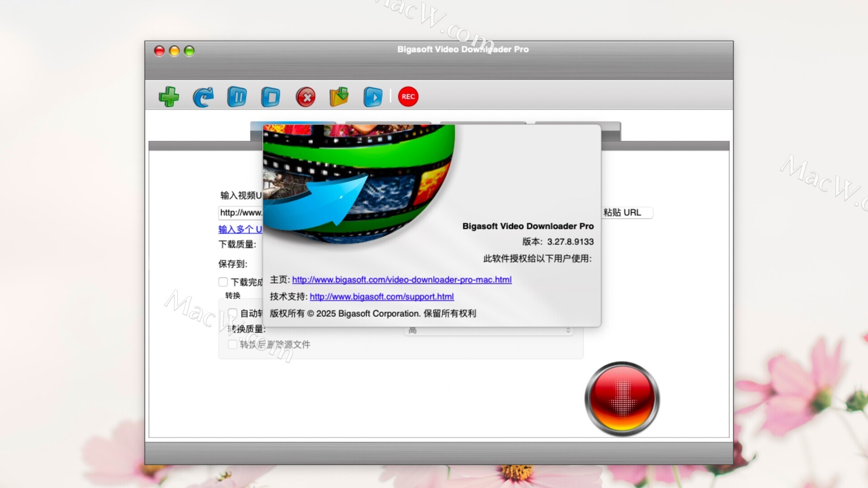Click the yellow minimize window button
This screenshot has width=868, height=488.
point(174,51)
